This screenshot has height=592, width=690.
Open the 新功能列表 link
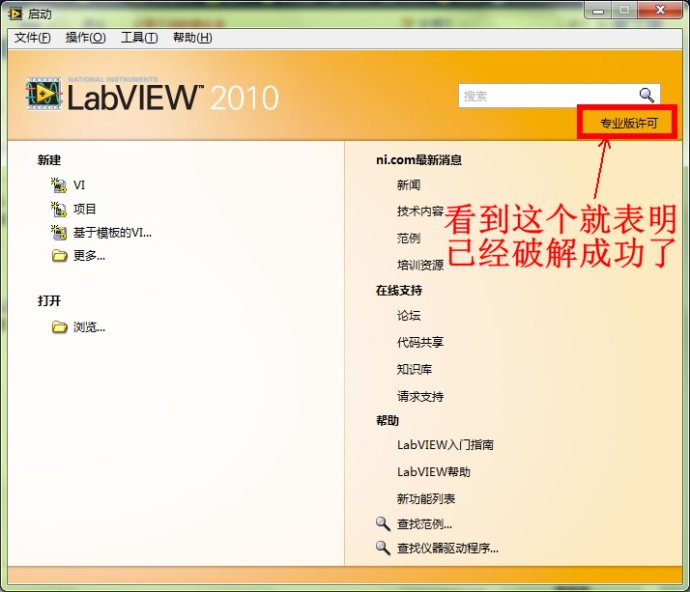pyautogui.click(x=426, y=499)
